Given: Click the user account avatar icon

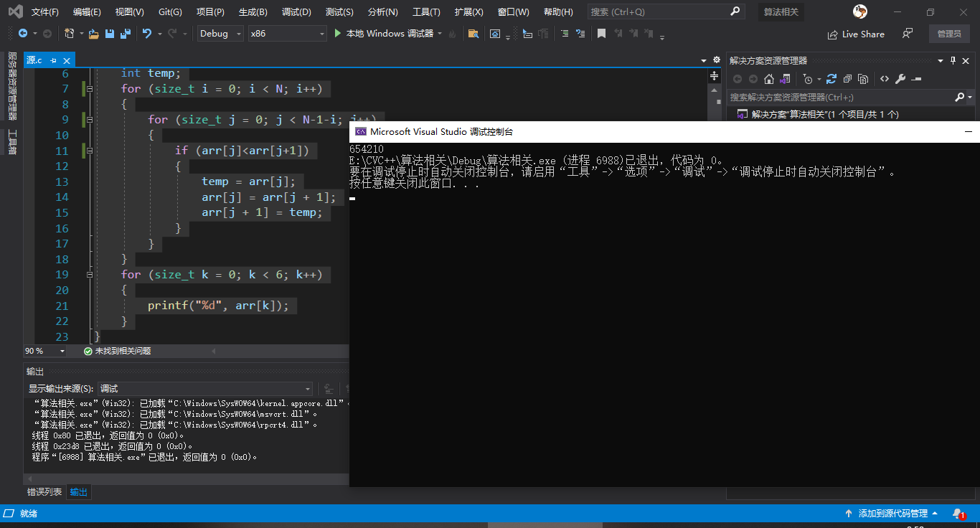Looking at the screenshot, I should pyautogui.click(x=860, y=11).
